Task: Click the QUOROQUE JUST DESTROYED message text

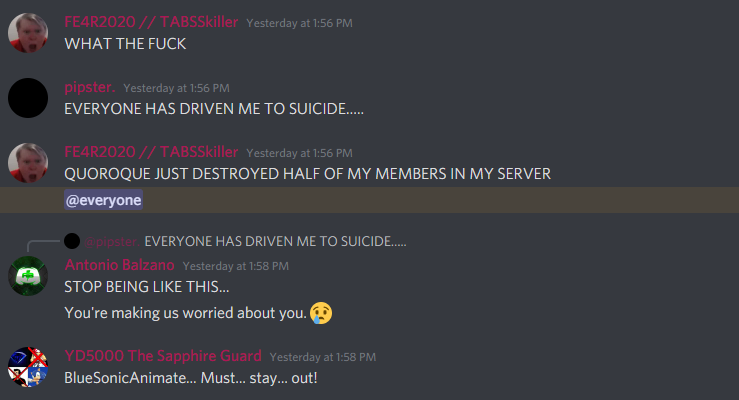Action: click(x=307, y=174)
